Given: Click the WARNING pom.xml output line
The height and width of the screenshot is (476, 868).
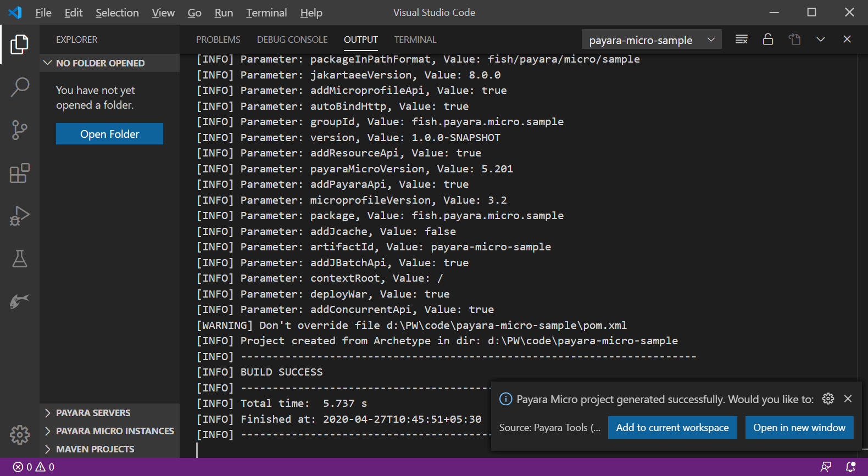Looking at the screenshot, I should point(412,326).
